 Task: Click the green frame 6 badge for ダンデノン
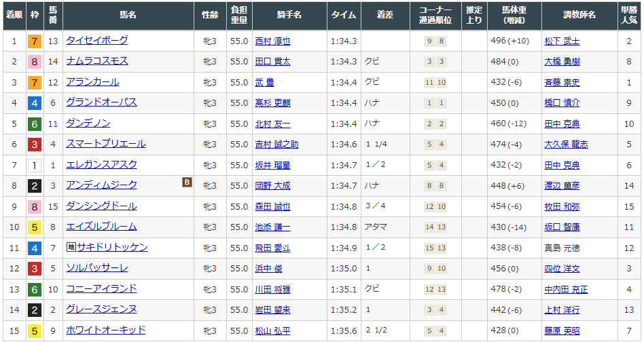tap(34, 124)
